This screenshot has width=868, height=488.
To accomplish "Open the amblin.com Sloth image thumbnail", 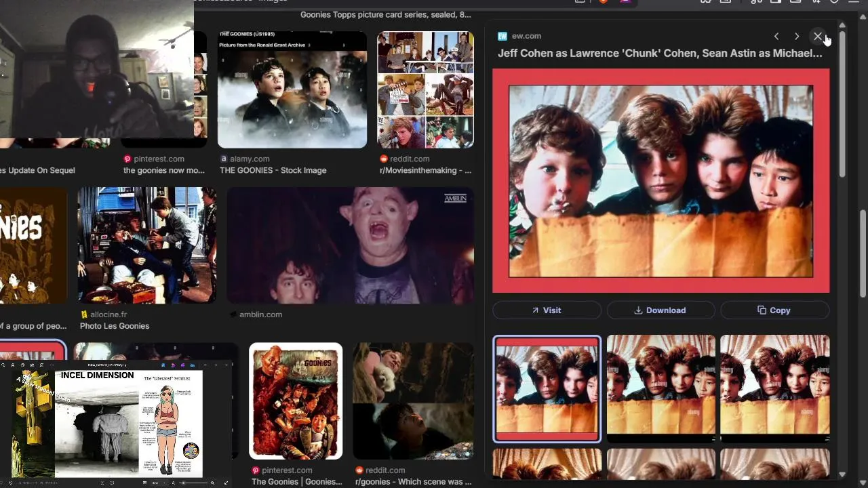I will (350, 245).
